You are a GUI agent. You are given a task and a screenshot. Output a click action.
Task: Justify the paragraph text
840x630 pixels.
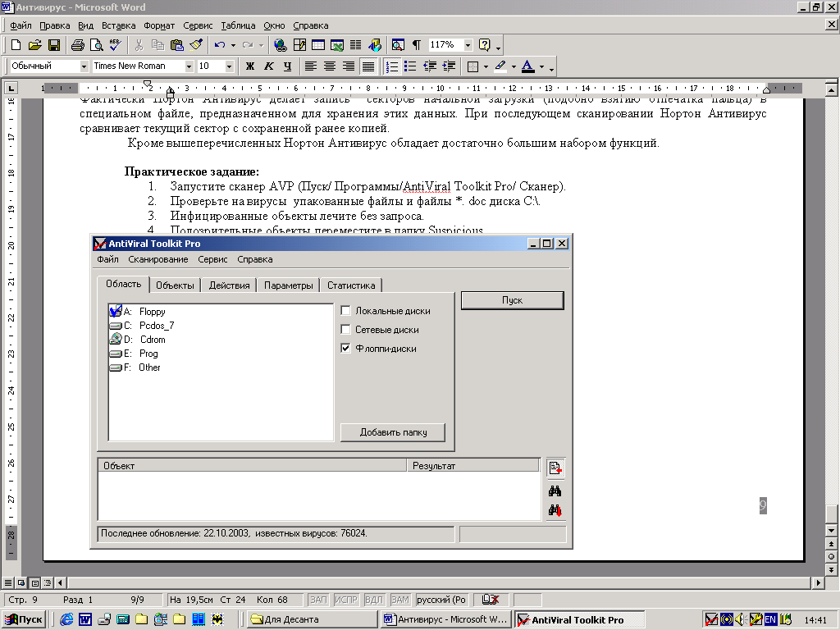click(x=368, y=66)
